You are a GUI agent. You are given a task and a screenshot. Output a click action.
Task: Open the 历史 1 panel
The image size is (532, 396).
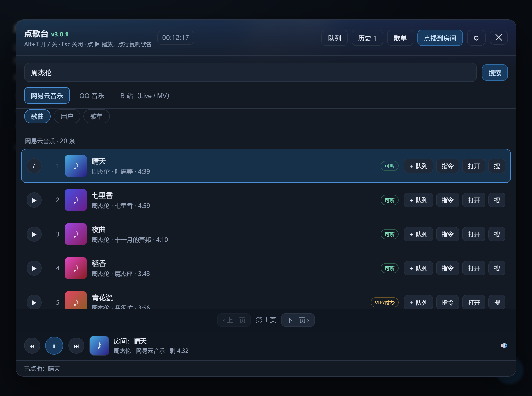[x=367, y=38]
